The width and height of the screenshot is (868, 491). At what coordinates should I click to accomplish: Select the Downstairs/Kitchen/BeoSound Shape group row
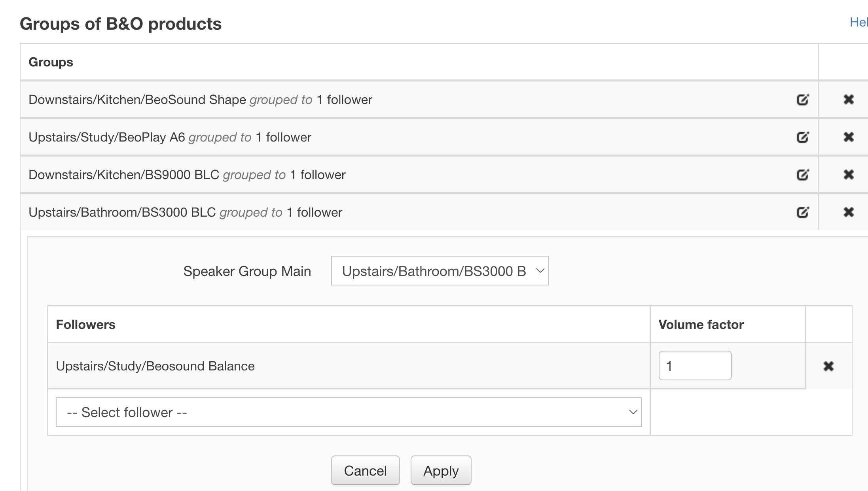click(419, 100)
